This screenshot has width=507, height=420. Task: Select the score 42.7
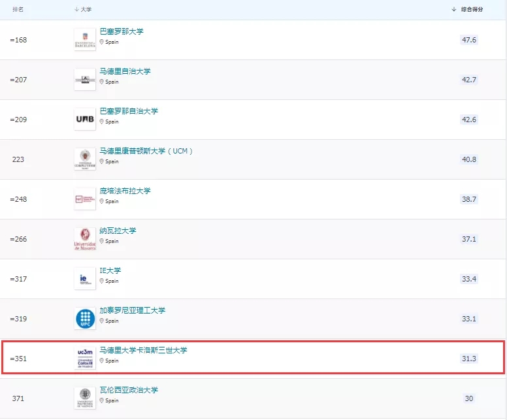469,80
